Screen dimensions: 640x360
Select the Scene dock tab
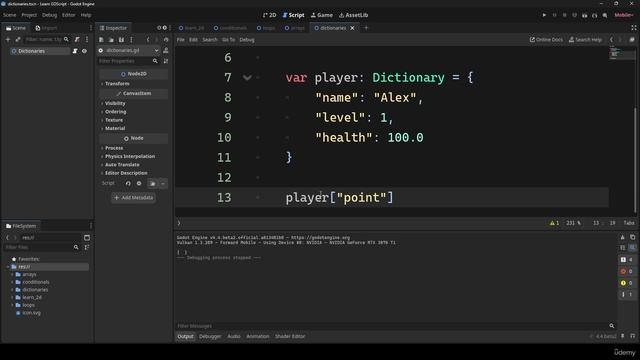[16, 28]
